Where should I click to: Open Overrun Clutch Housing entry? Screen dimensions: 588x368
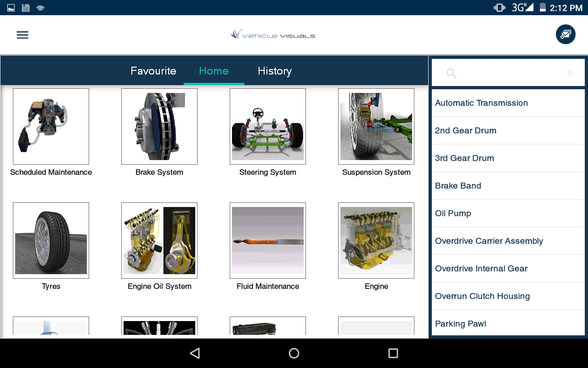click(x=508, y=296)
